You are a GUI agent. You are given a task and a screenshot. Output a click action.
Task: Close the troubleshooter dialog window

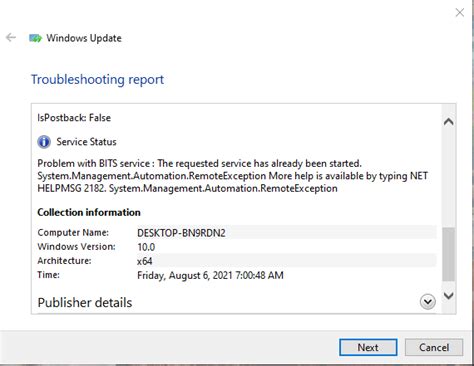tap(460, 13)
